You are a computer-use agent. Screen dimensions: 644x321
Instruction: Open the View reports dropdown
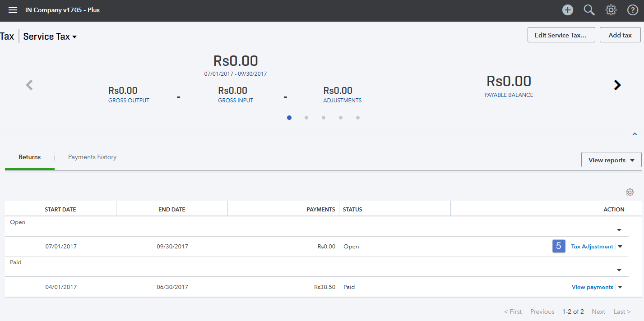click(x=612, y=160)
